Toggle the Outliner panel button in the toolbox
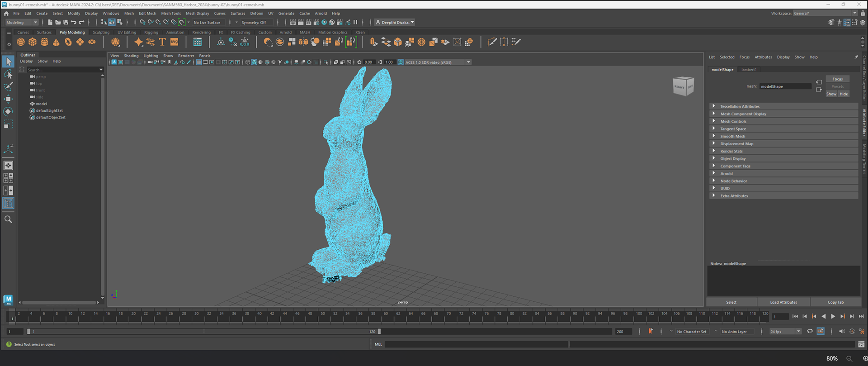 [x=8, y=203]
